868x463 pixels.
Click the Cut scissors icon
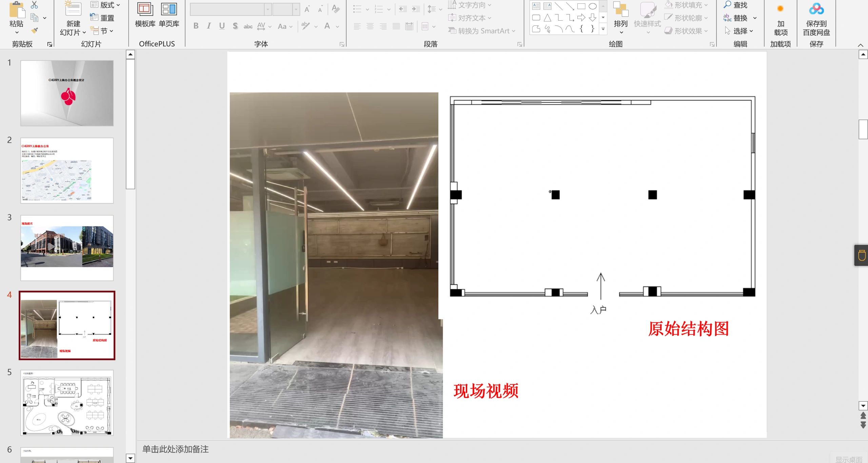[34, 5]
